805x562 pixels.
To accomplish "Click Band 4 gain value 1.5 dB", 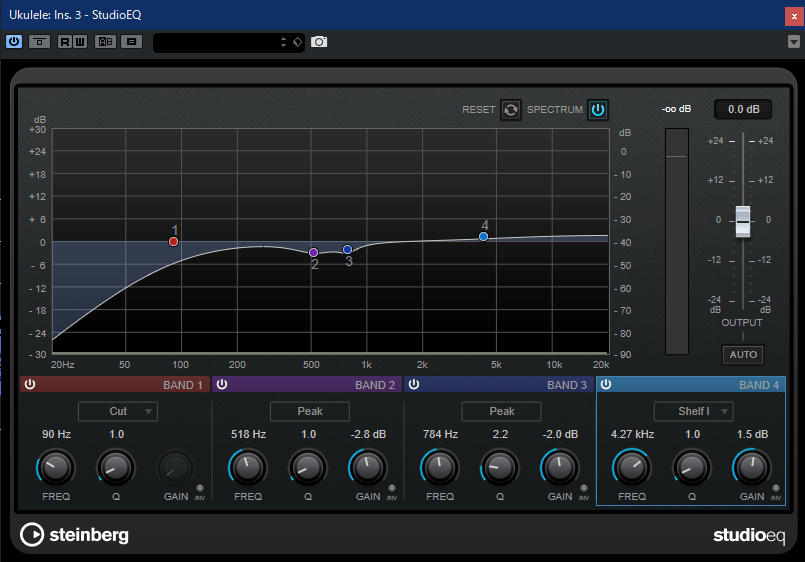I will pos(753,434).
